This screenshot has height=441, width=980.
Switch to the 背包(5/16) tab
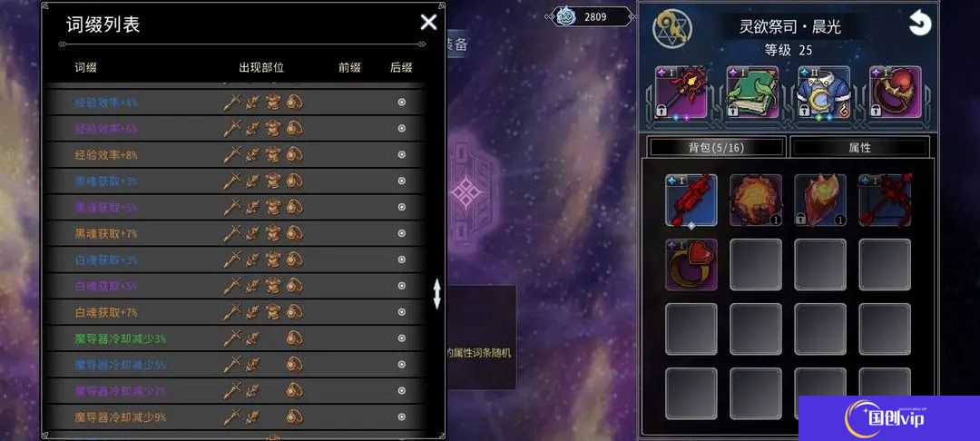[716, 147]
